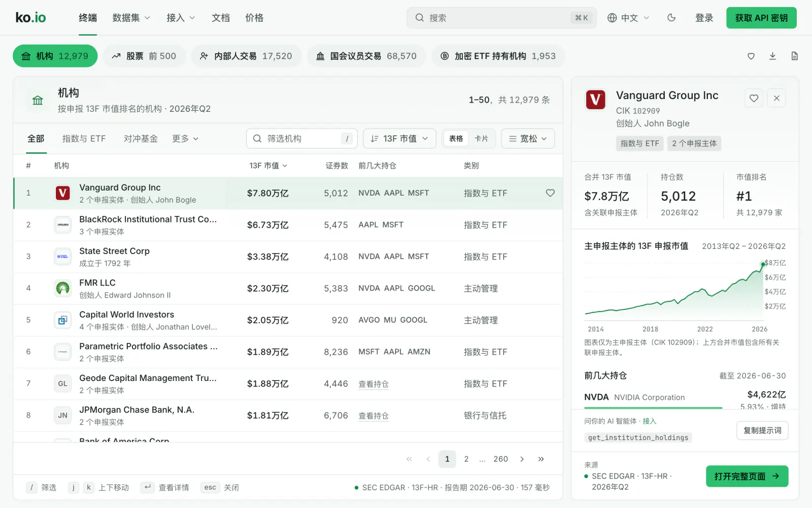Viewport: 812px width, 508px height.
Task: Go to the previous page
Action: tap(428, 459)
